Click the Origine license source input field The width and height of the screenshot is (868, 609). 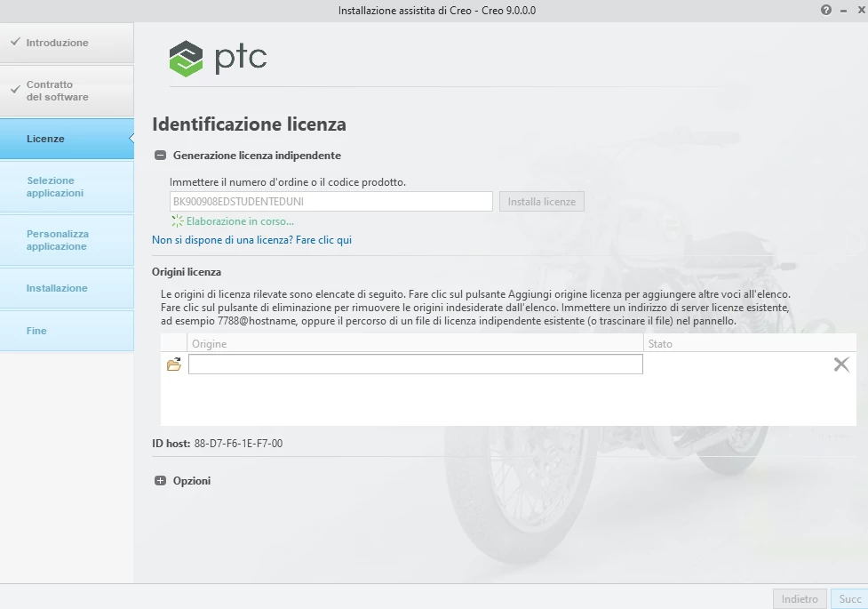(x=415, y=365)
